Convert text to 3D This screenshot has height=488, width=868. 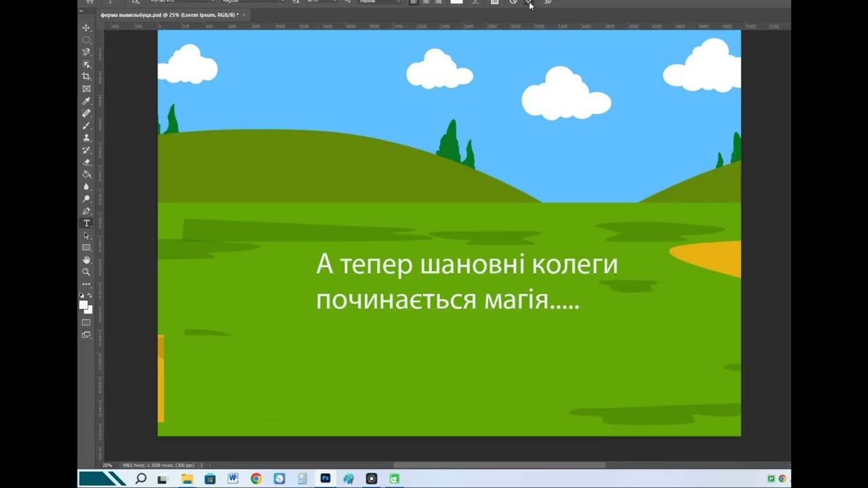tap(548, 2)
